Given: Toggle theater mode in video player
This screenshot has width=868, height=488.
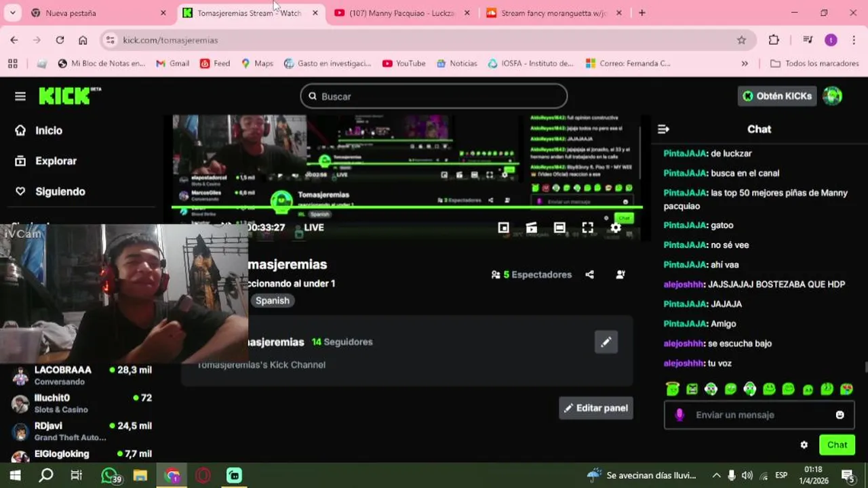Looking at the screenshot, I should pyautogui.click(x=559, y=228).
